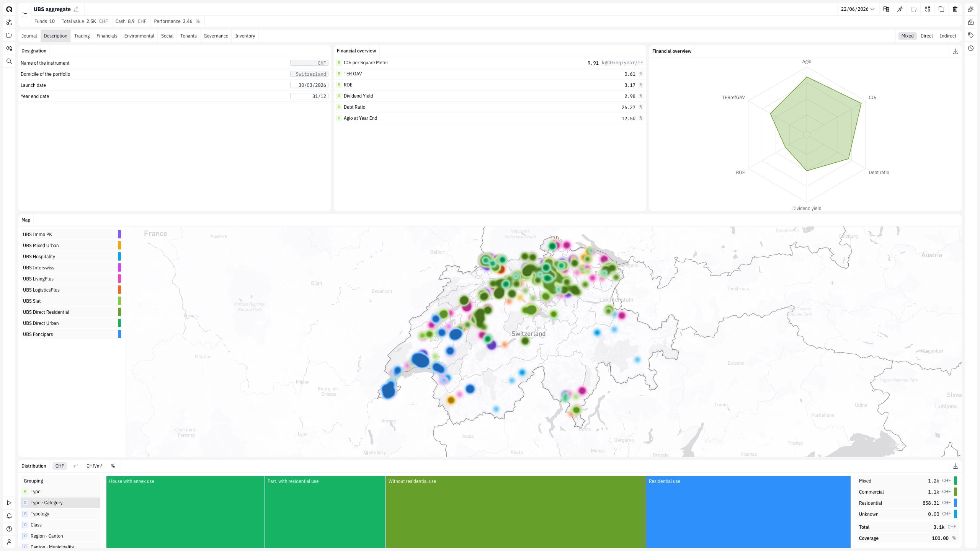Download the Distribution panel data

955,466
